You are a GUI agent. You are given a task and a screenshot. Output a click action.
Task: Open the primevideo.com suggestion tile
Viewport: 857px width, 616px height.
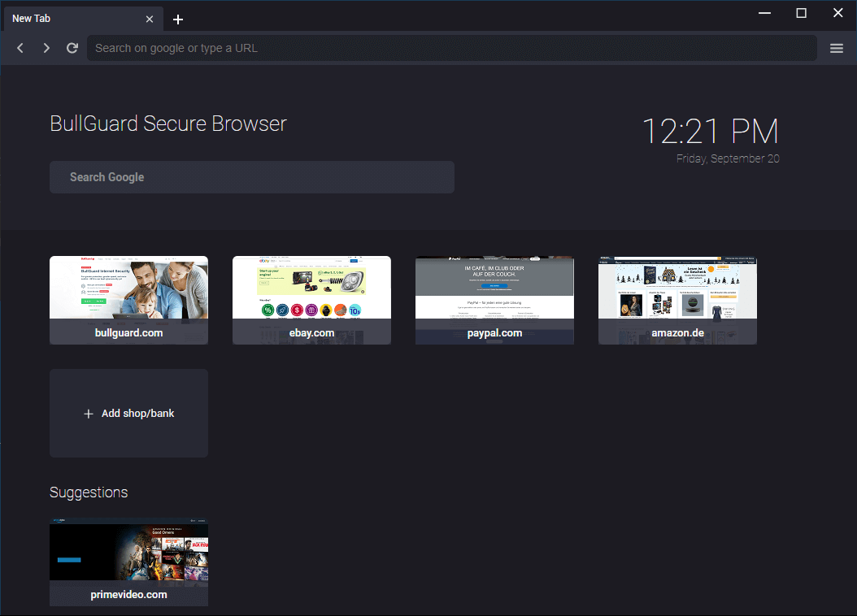click(x=128, y=562)
